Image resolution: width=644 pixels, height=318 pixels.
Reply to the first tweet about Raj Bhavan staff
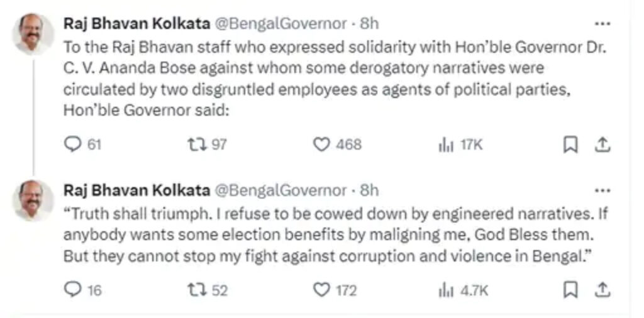pyautogui.click(x=73, y=145)
